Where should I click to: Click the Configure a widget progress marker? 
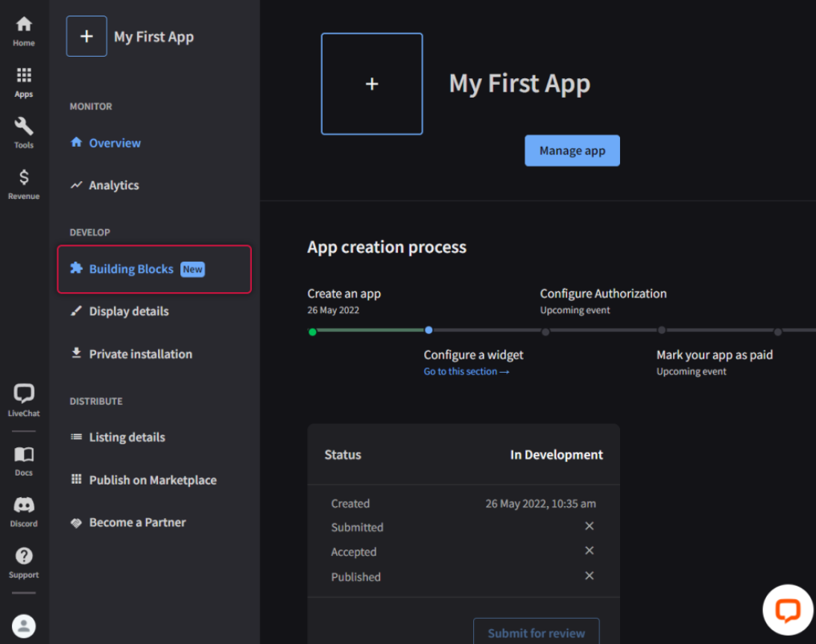(x=428, y=329)
